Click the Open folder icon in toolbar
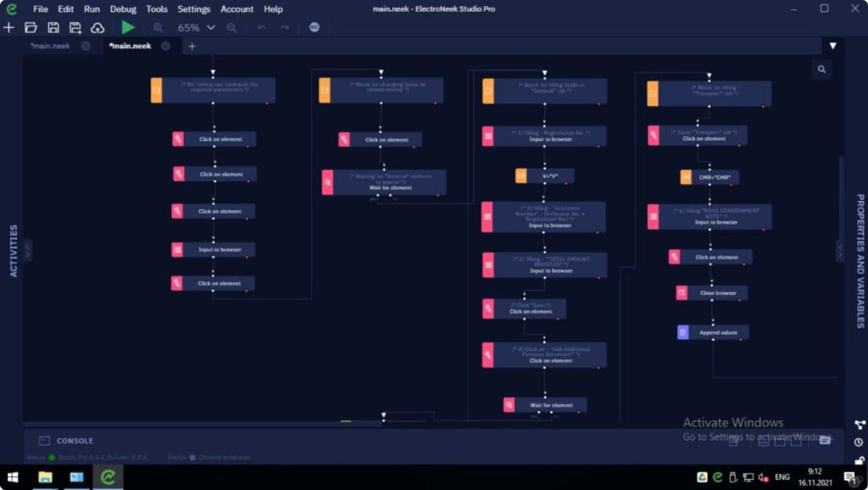 pyautogui.click(x=31, y=27)
